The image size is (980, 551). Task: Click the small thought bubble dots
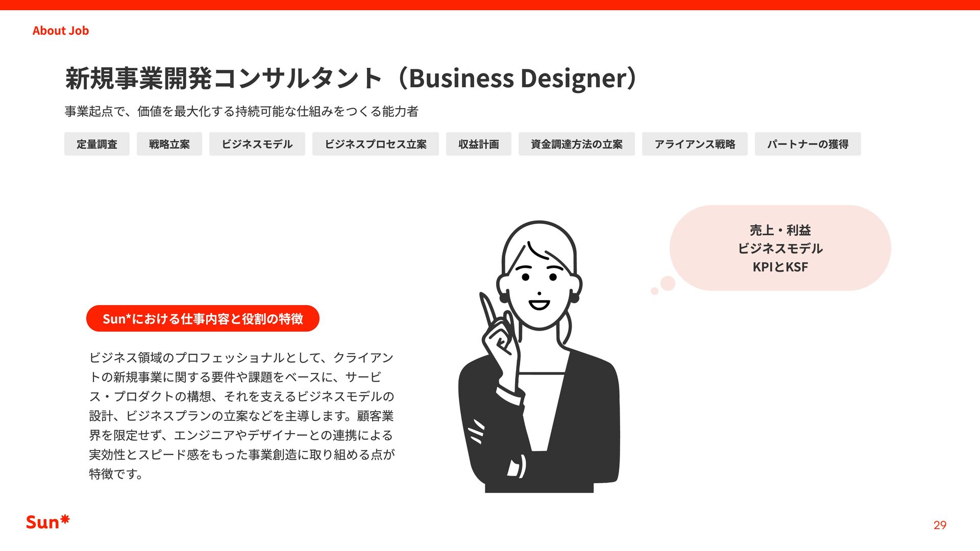coord(663,286)
